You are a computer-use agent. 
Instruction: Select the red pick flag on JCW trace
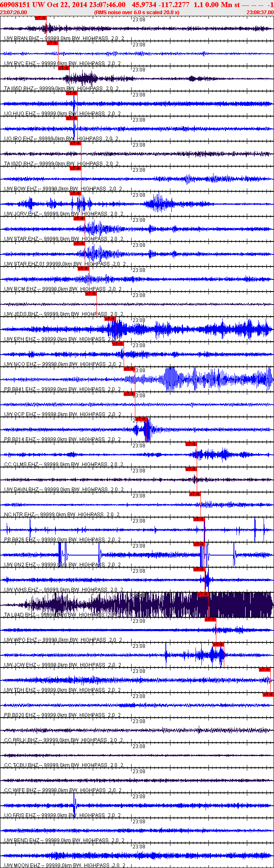tap(218, 645)
